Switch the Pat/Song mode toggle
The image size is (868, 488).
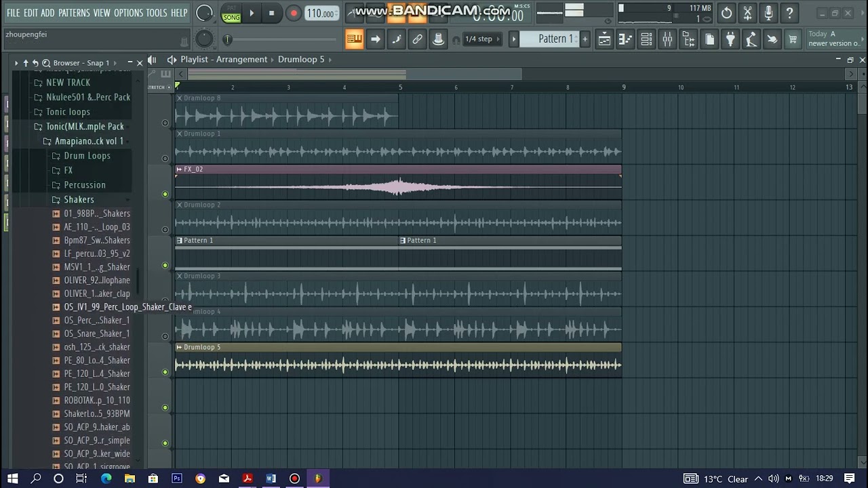click(x=231, y=14)
